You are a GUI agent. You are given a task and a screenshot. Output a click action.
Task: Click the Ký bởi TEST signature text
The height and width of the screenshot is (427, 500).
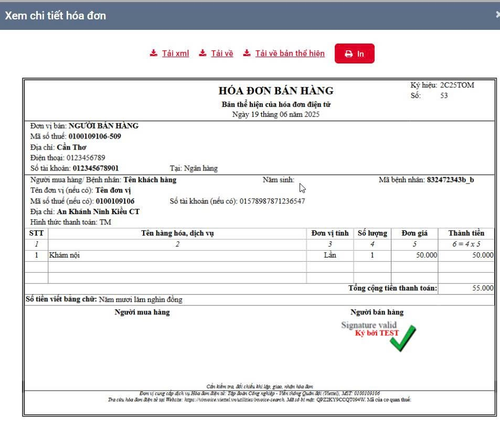point(377,333)
